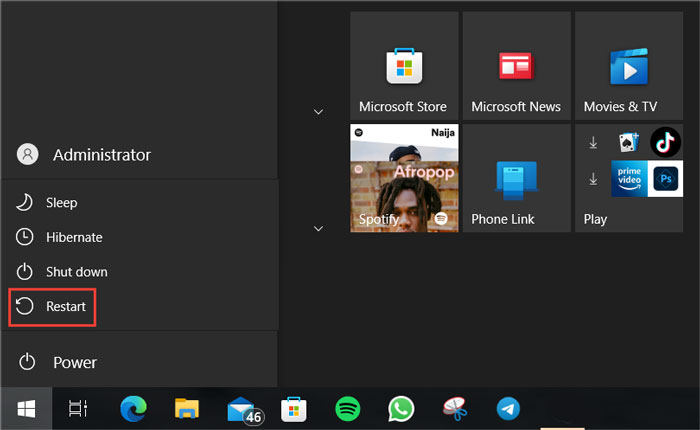This screenshot has height=430, width=700.
Task: Open Prime Video in the Play folder
Action: (x=630, y=179)
